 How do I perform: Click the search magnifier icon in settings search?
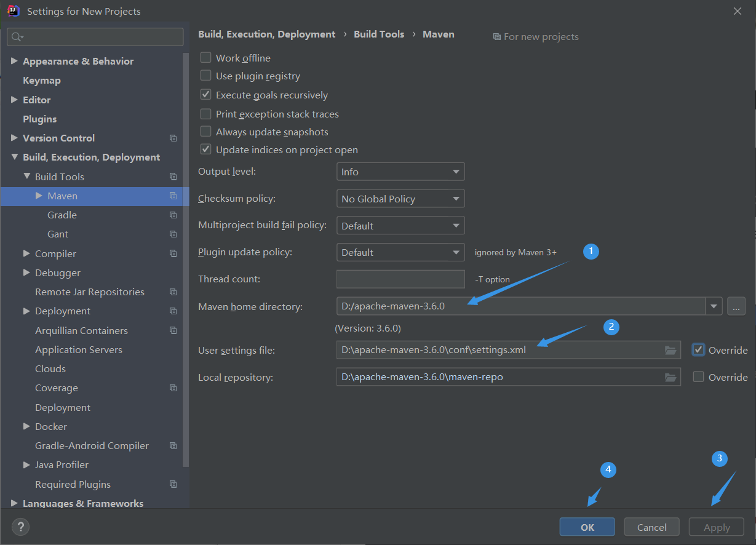tap(17, 37)
